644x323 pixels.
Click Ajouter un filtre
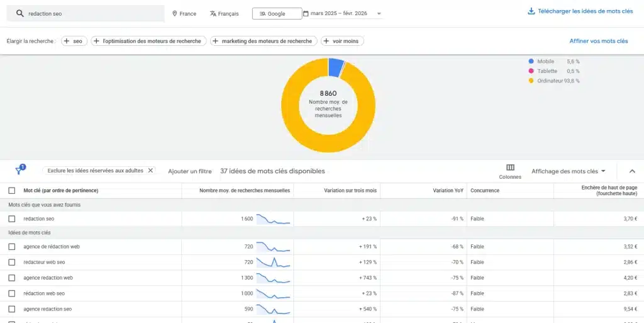(x=190, y=171)
